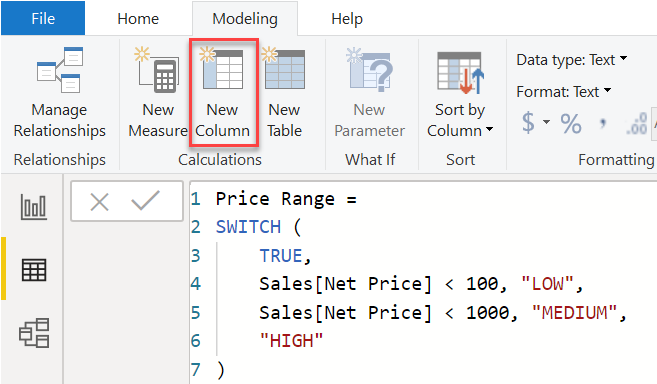Create a New Measure
Screen dimensions: 657x384
coord(158,92)
